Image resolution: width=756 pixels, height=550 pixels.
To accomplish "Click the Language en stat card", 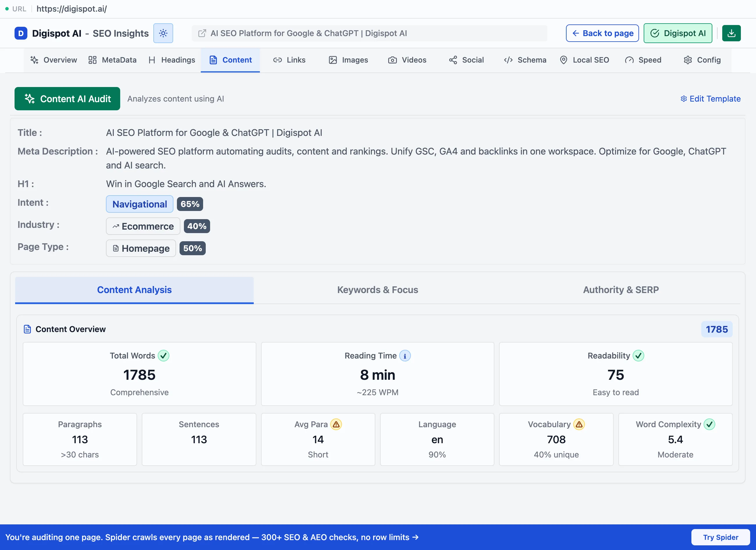I will pyautogui.click(x=437, y=439).
